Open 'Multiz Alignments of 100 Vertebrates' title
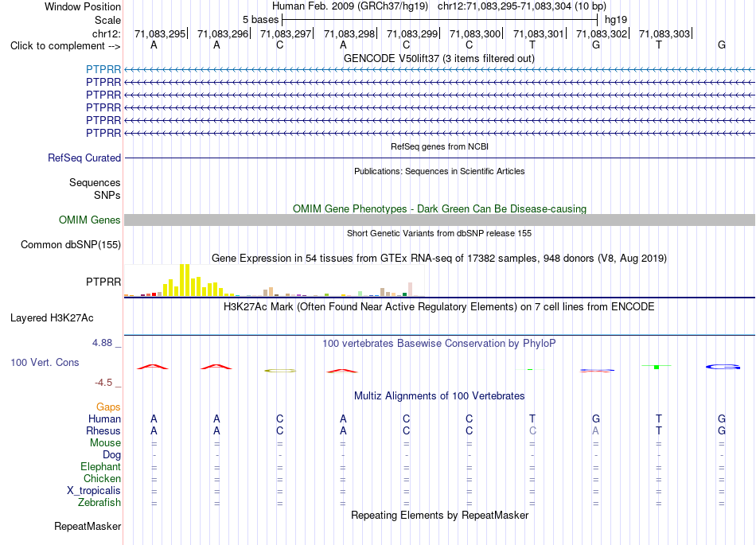756x545 pixels. click(x=439, y=396)
